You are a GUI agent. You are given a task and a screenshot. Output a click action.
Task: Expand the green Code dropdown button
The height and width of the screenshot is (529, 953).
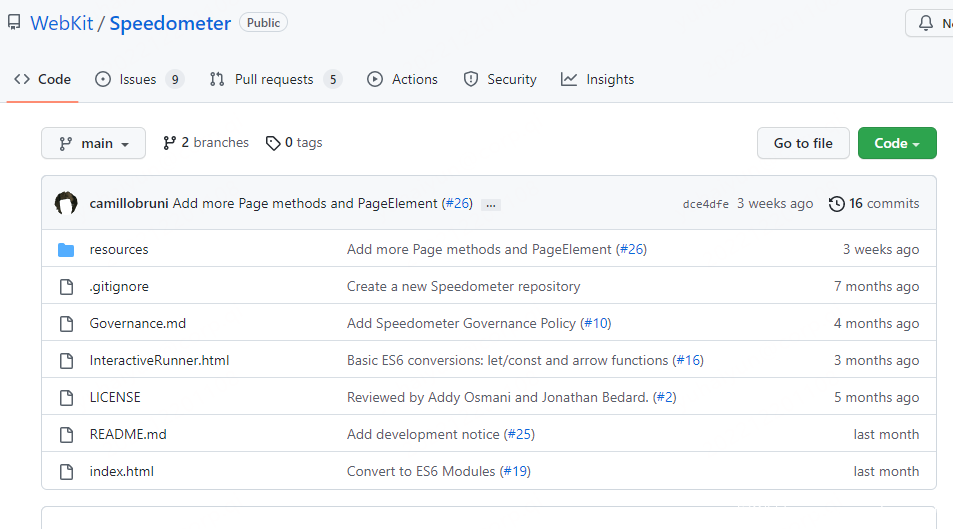pyautogui.click(x=897, y=143)
